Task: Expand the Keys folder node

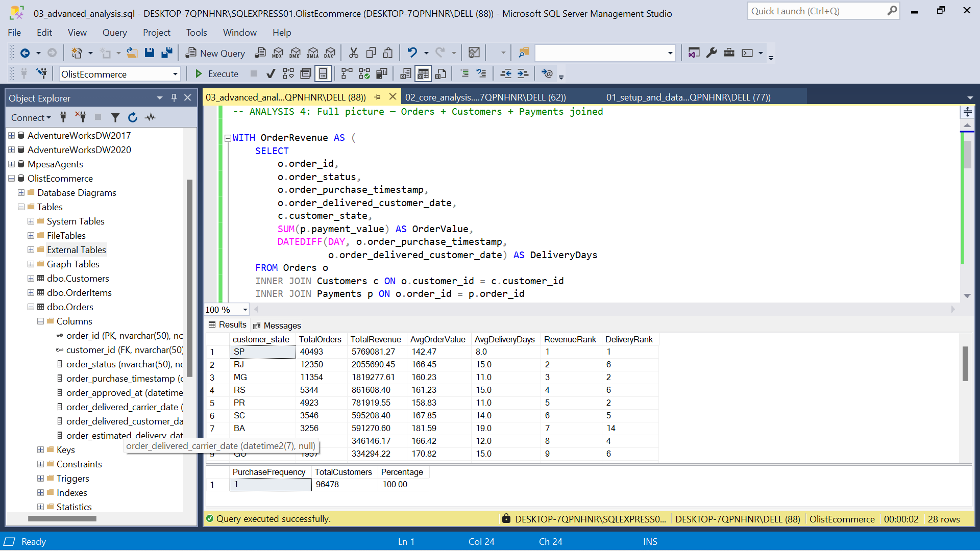Action: 40,450
